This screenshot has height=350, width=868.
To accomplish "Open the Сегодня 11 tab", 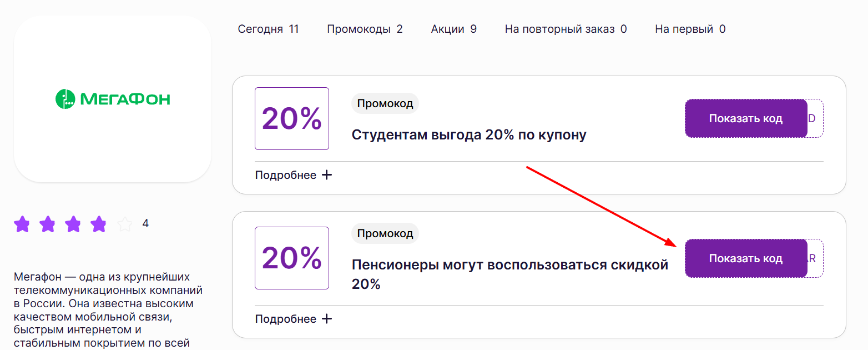I will tap(269, 28).
